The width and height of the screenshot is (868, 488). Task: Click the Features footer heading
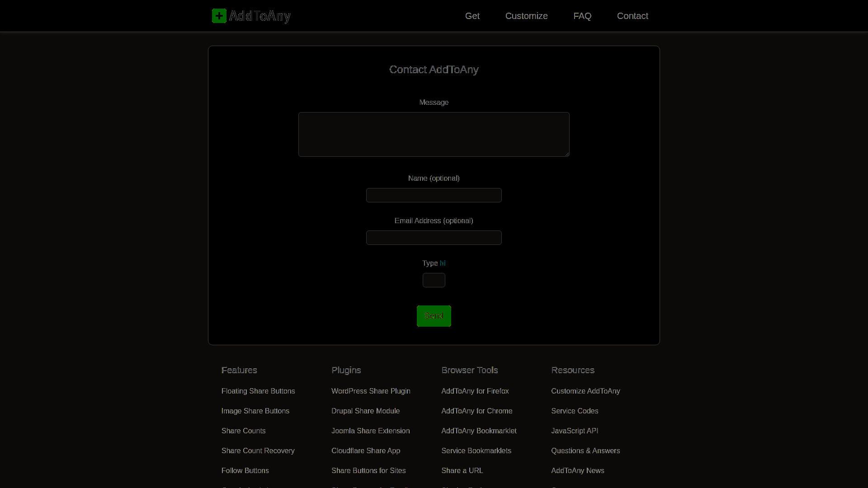(239, 370)
